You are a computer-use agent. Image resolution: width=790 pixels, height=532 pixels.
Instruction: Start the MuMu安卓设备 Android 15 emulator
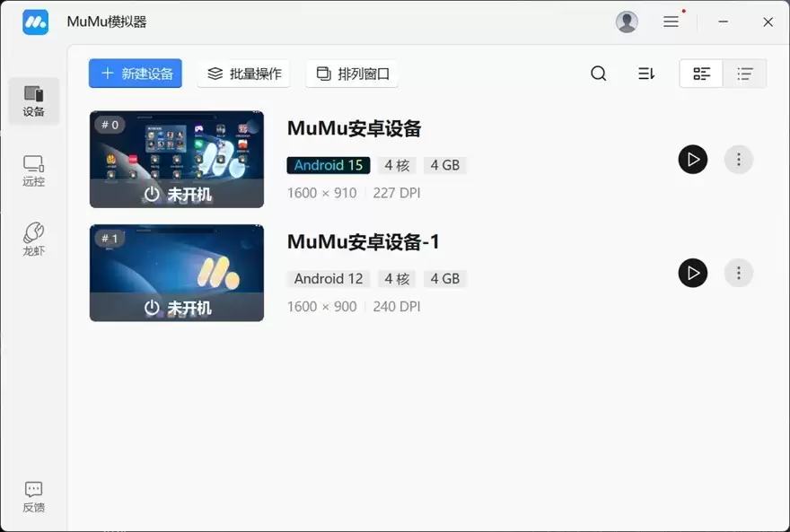tap(693, 160)
